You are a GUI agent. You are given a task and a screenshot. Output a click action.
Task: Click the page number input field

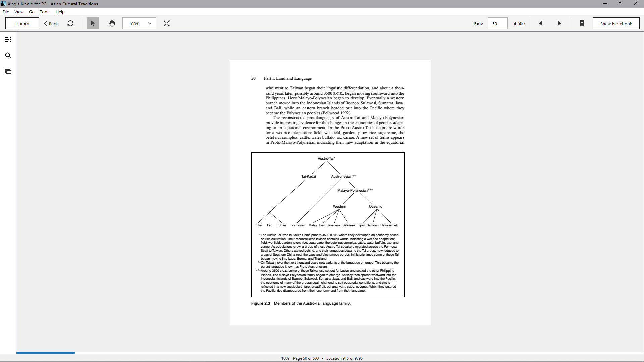[x=497, y=23]
